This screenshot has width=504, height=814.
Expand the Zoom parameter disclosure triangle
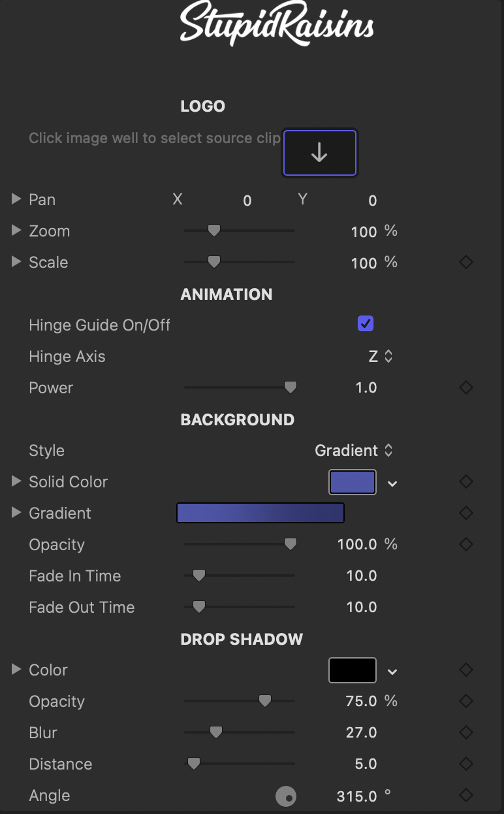16,230
